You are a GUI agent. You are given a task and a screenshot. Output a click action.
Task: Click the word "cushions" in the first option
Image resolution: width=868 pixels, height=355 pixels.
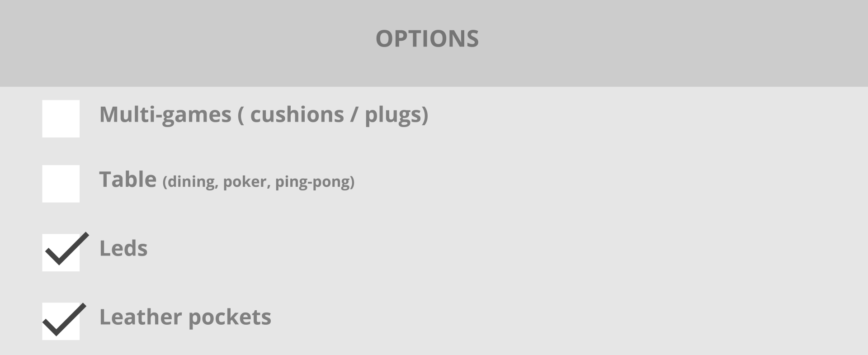click(297, 114)
